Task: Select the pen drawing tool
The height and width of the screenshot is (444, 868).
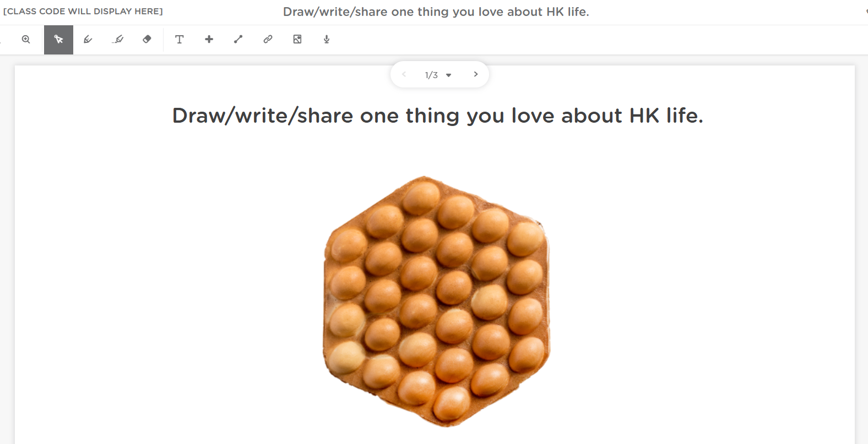Action: (x=88, y=40)
